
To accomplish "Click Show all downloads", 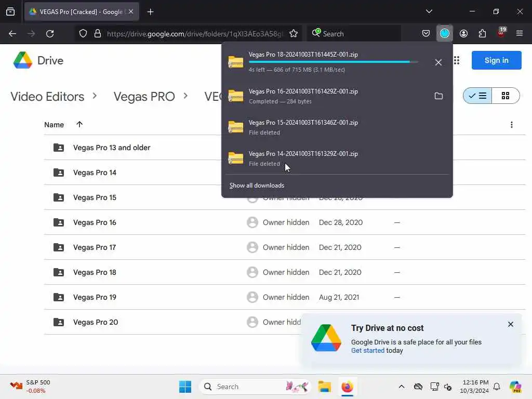I will (x=257, y=185).
